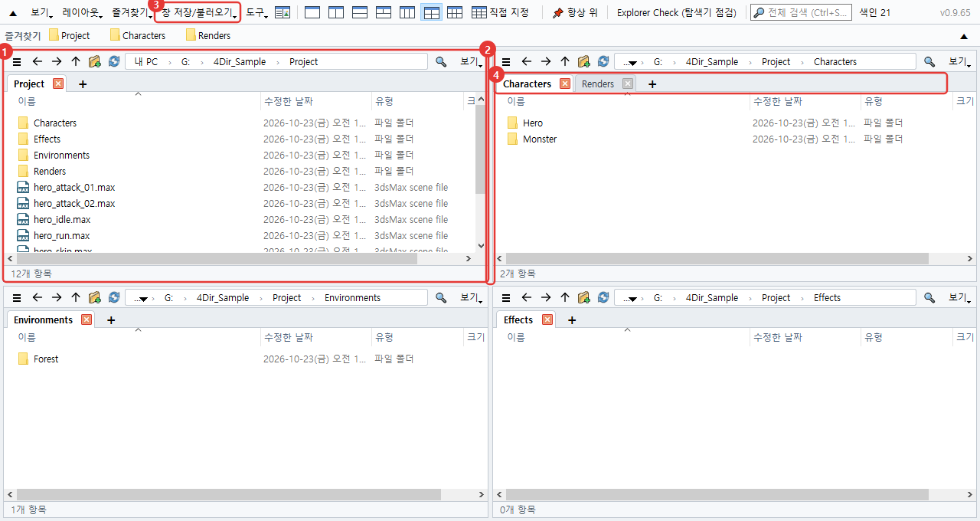The image size is (980, 521).
Task: Refresh the Characters pane
Action: [603, 62]
